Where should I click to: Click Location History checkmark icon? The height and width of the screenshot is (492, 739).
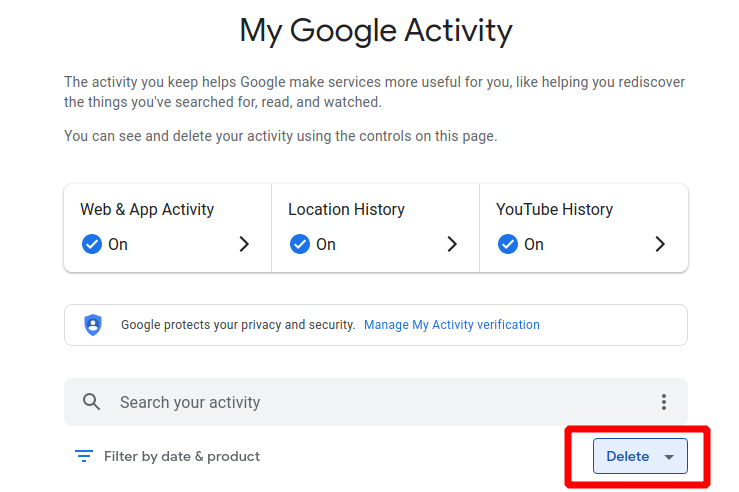point(300,244)
